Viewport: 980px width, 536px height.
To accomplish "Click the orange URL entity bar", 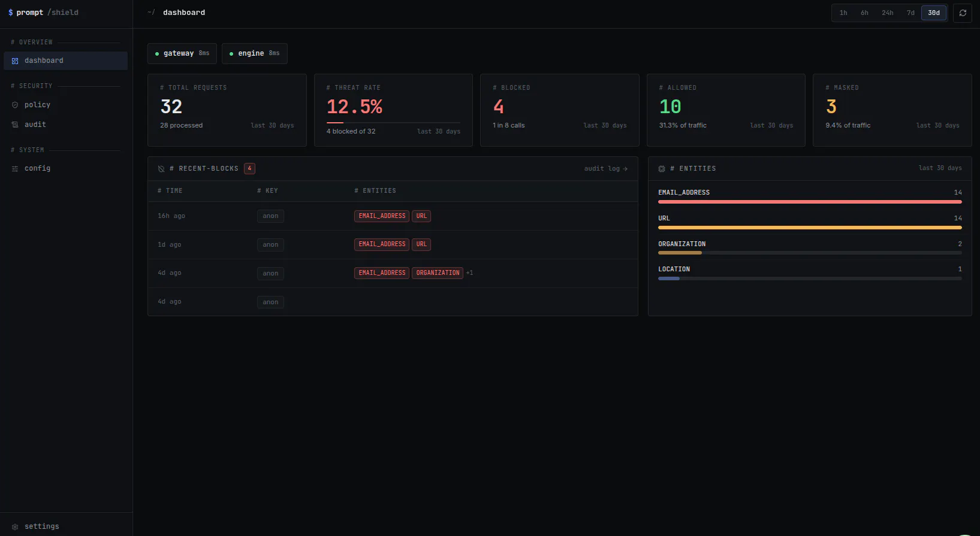I will (x=810, y=228).
